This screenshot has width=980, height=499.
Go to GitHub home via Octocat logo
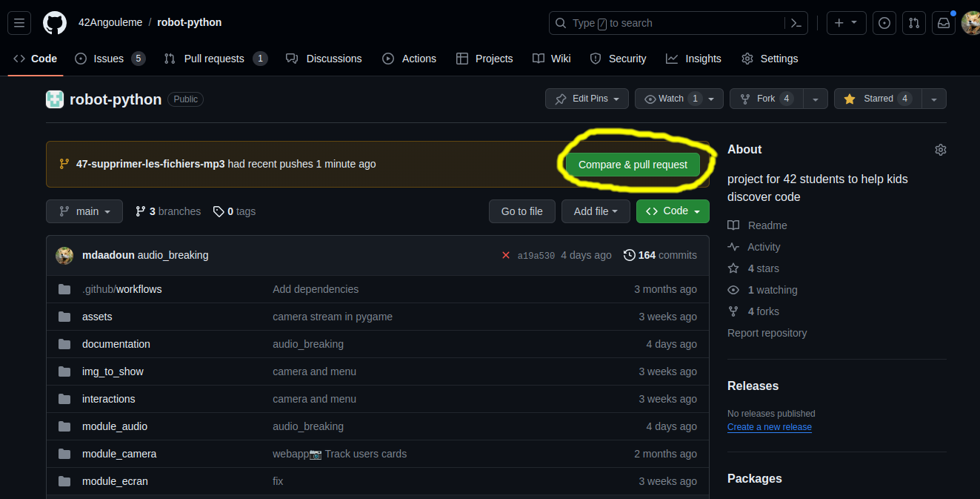point(55,23)
